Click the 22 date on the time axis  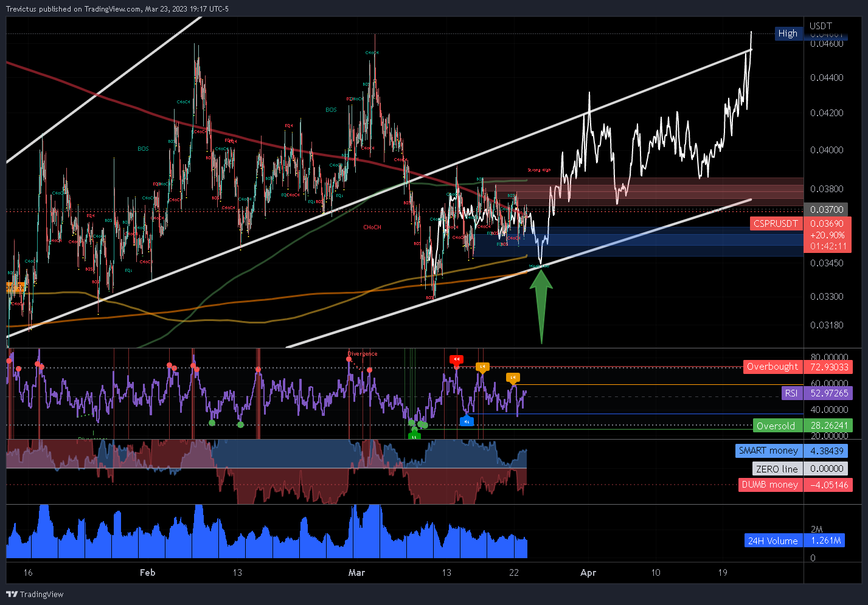[514, 572]
